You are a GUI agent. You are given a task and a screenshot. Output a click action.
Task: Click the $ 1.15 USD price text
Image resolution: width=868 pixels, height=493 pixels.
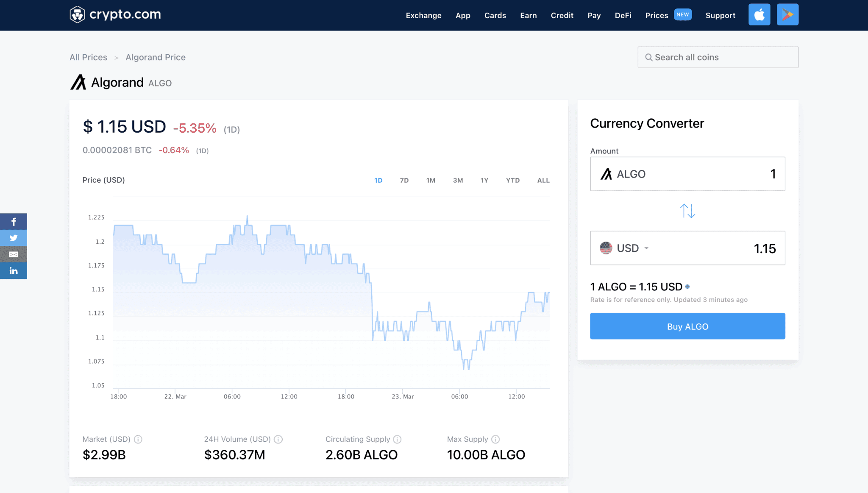click(x=124, y=127)
